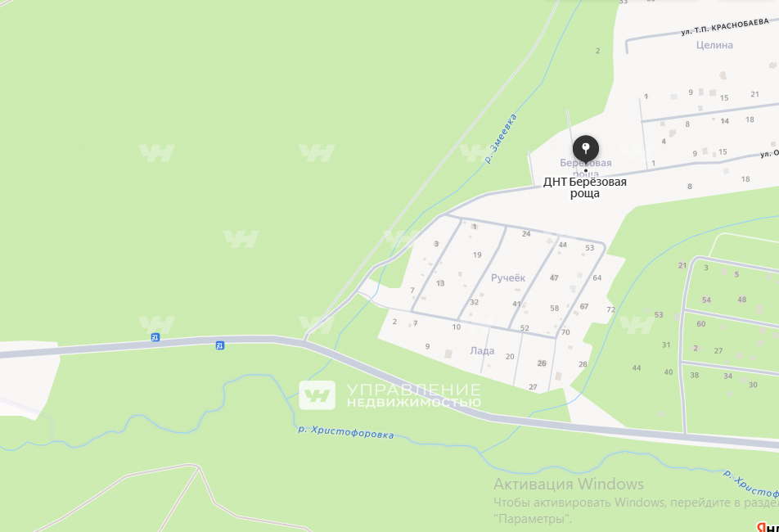This screenshot has width=779, height=532.
Task: Select the ДНТ Берёзовая роща label
Action: [x=585, y=187]
